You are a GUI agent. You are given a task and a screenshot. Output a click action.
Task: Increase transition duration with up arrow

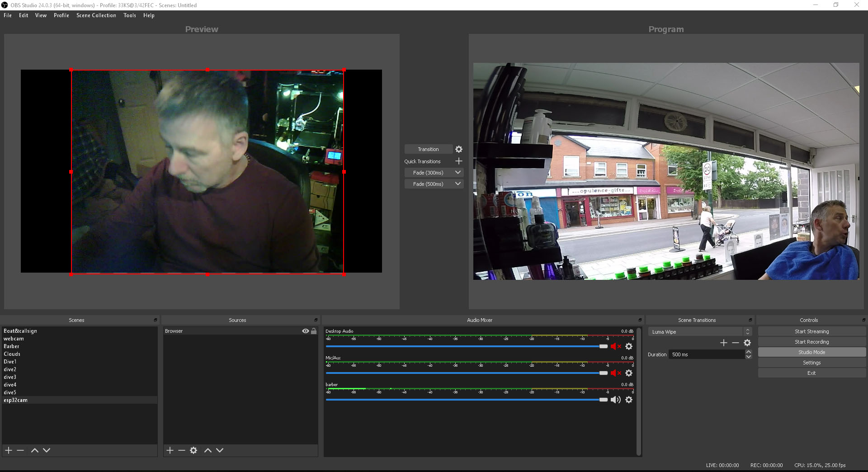coord(749,352)
